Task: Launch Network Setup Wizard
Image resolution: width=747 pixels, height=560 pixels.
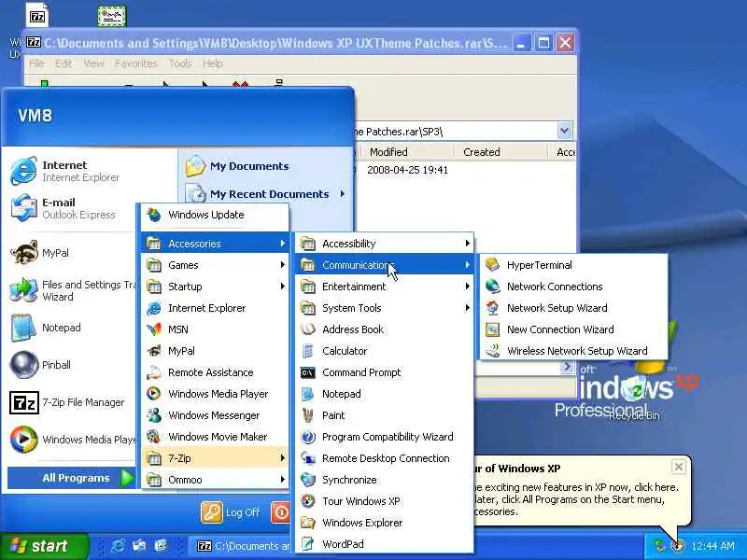Action: [573, 308]
